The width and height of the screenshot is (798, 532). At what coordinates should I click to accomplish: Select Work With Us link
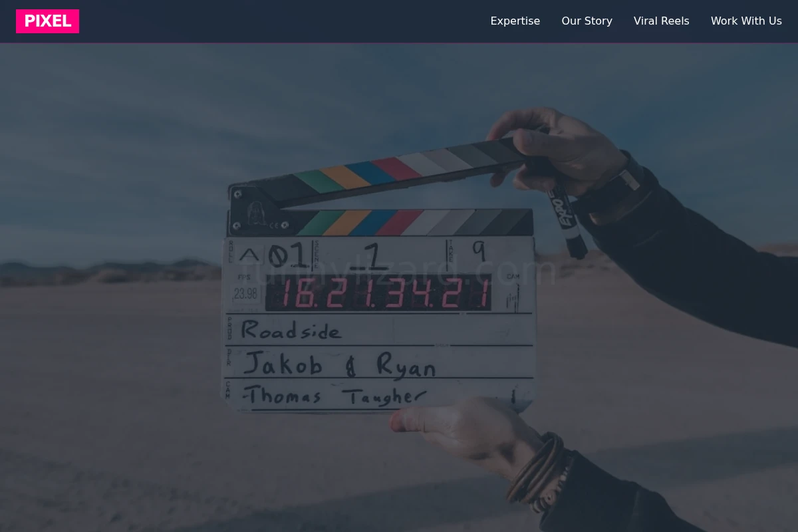(746, 21)
